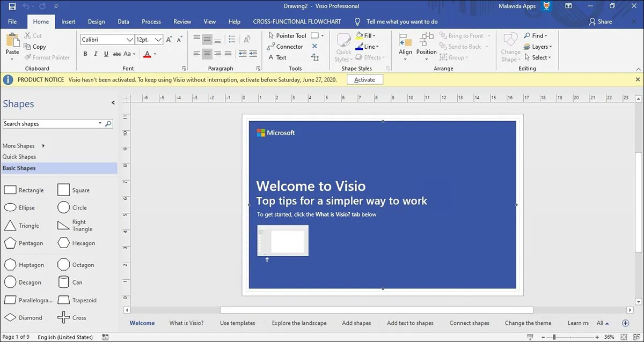Open the Calibri font name dropdown

point(129,40)
